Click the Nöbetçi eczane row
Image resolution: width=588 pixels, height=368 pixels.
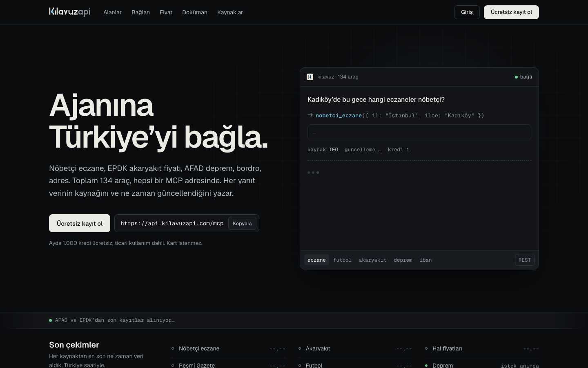[228, 348]
